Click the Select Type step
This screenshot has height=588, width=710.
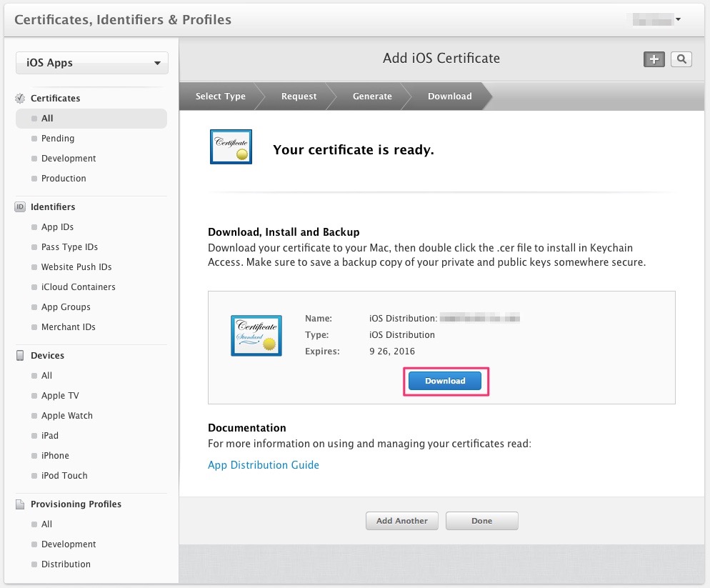[221, 96]
